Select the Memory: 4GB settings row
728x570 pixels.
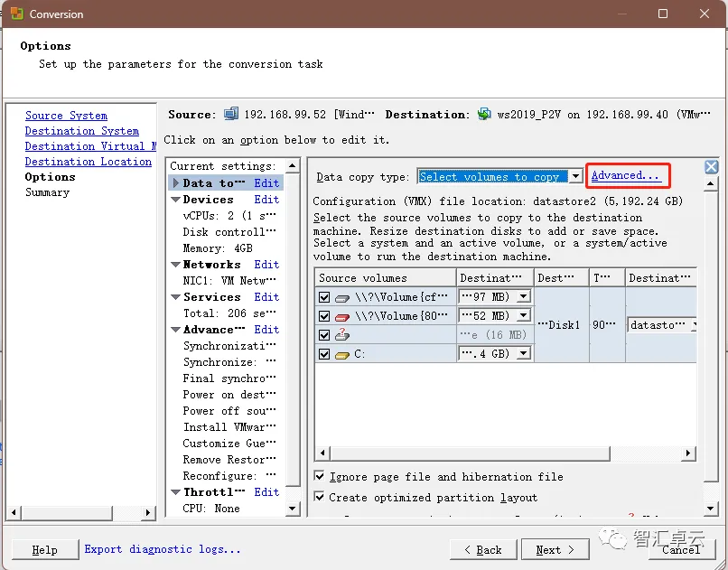click(218, 248)
